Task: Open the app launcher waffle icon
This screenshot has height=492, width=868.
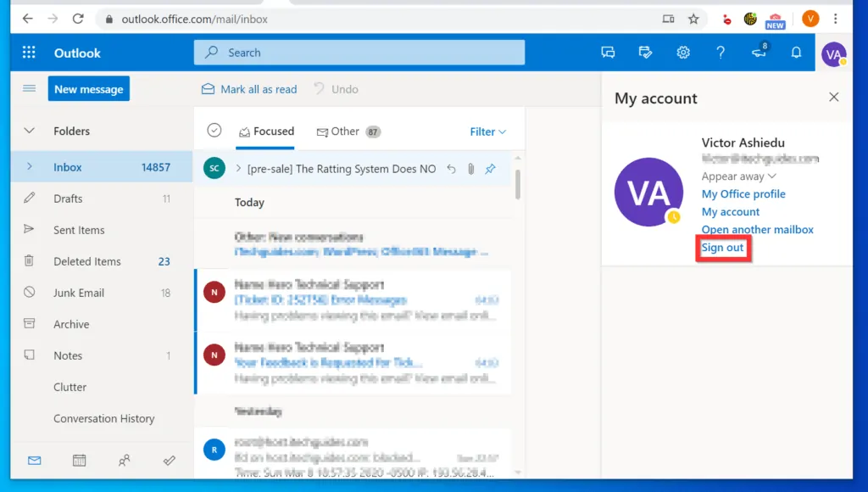Action: click(28, 52)
